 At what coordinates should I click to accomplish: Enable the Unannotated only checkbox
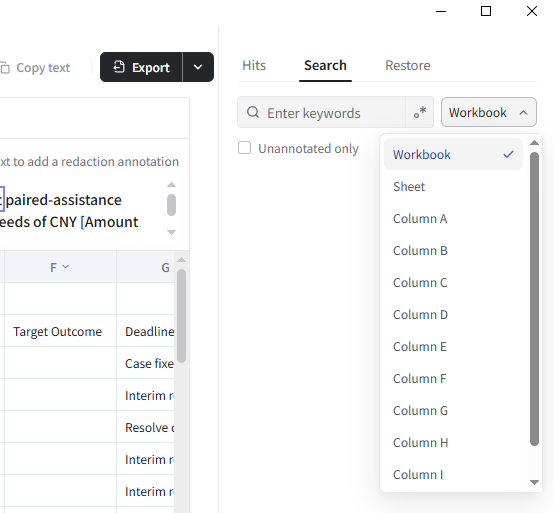244,148
